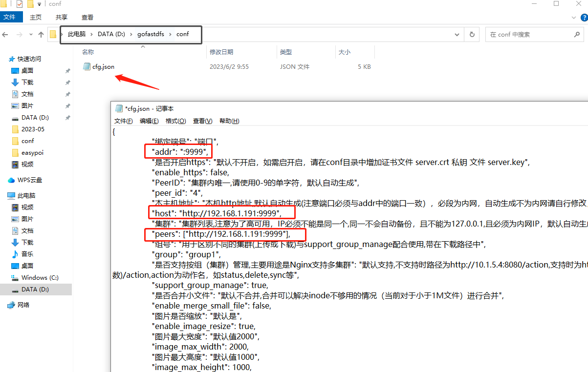588x372 pixels.
Task: Select conf in the address breadcrumb
Action: point(182,34)
